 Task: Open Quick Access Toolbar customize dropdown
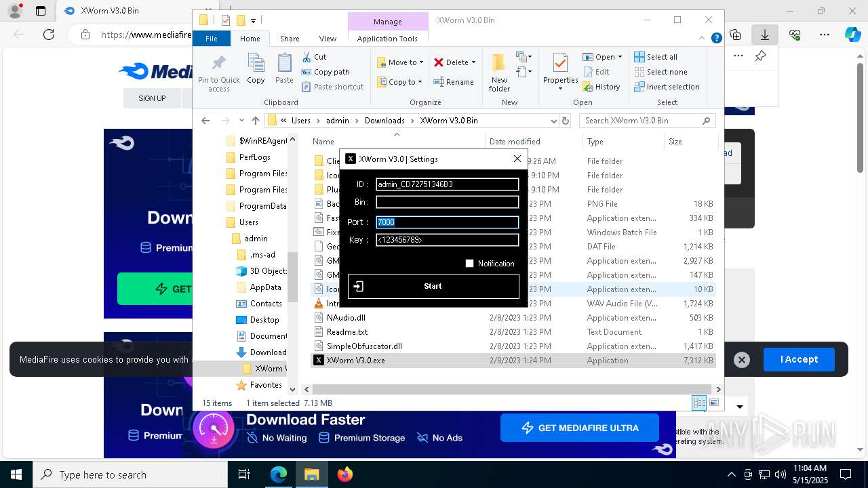click(x=254, y=20)
